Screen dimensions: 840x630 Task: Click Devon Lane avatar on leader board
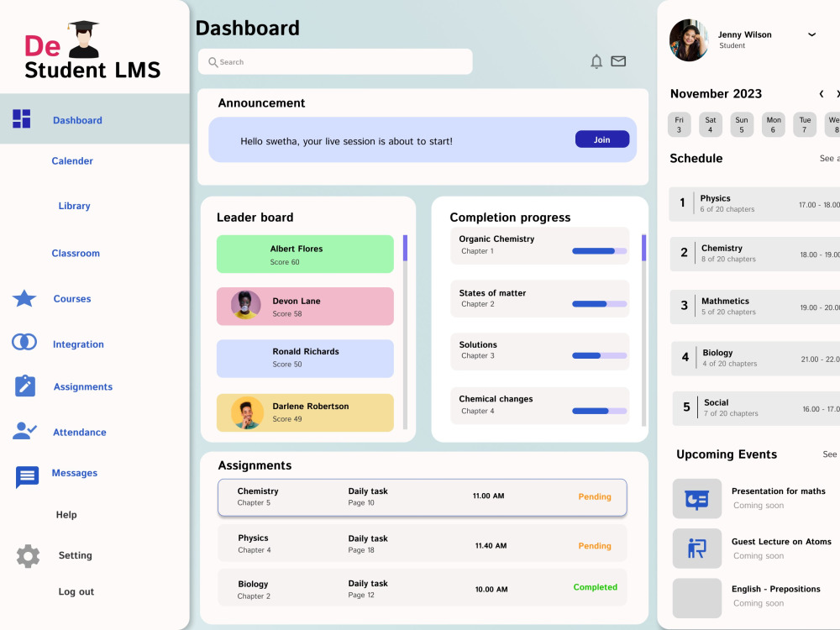[x=245, y=305]
